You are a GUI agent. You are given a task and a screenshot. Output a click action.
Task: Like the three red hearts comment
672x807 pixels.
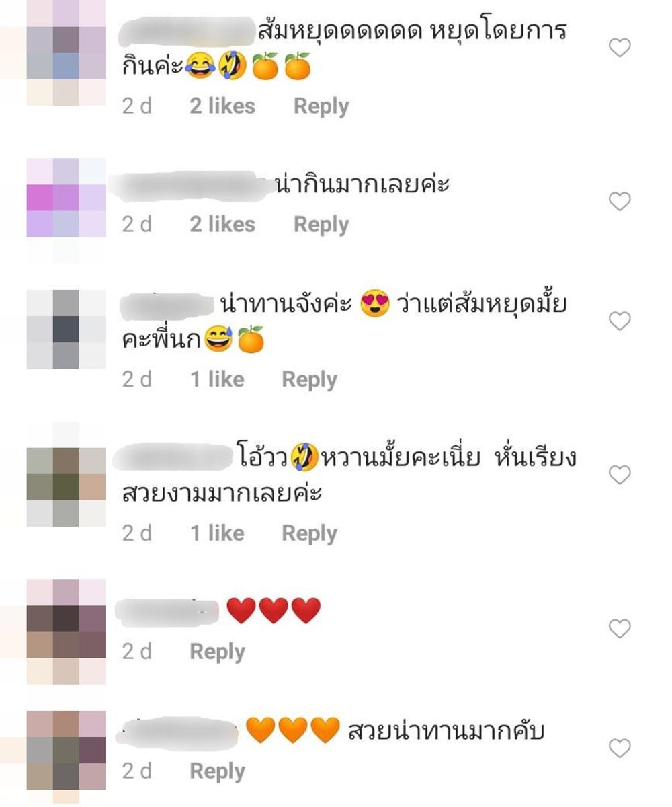619,629
